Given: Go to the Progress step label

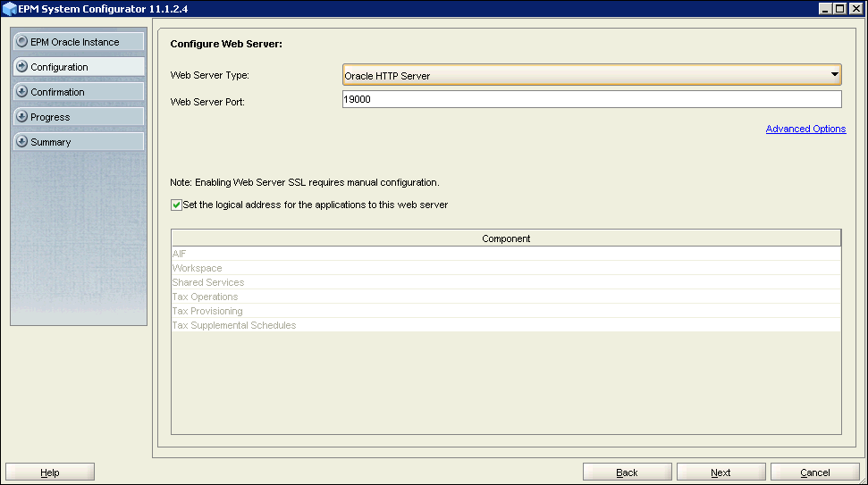Looking at the screenshot, I should click(50, 117).
